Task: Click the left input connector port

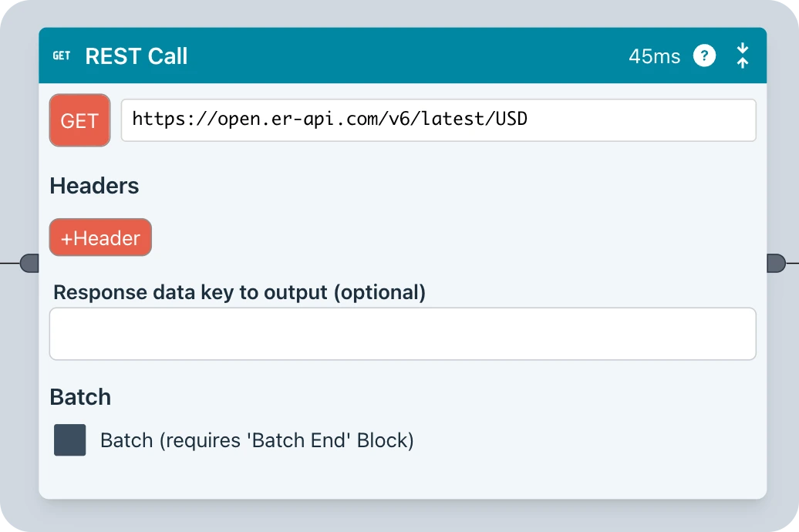Action: (29, 264)
